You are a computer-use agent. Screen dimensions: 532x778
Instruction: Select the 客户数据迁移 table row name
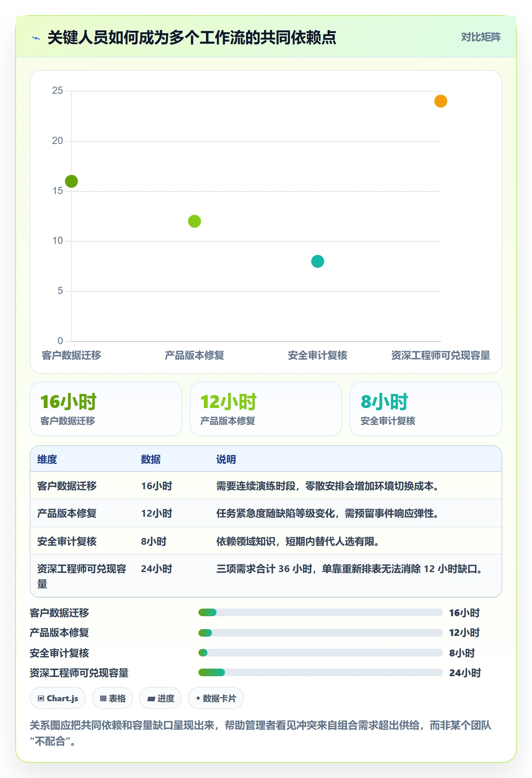[x=67, y=486]
